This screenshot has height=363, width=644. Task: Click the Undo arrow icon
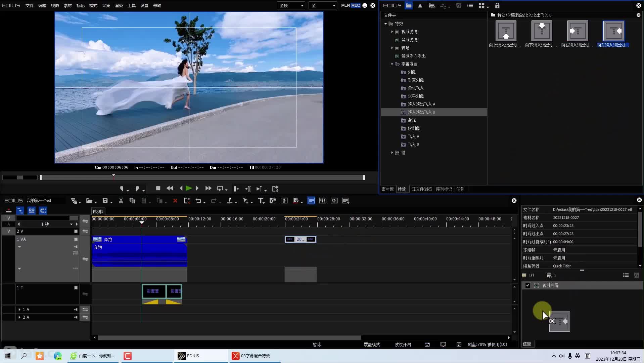(198, 201)
